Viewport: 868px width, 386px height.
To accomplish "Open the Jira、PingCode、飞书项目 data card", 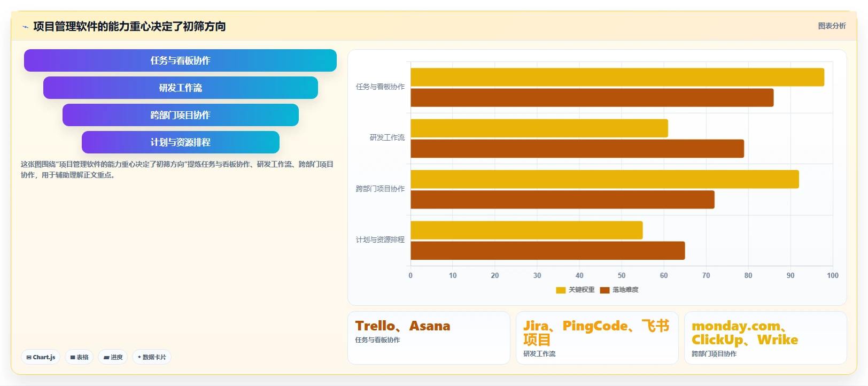I will 597,338.
